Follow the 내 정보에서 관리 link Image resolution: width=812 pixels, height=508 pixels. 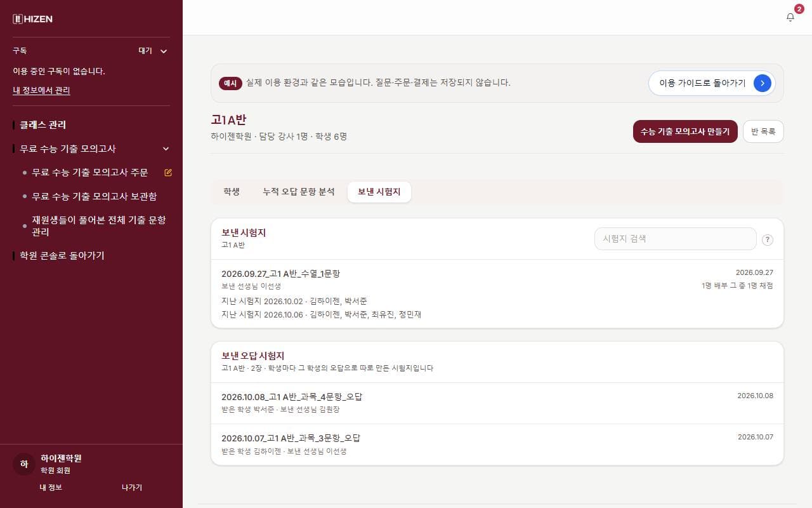[41, 90]
